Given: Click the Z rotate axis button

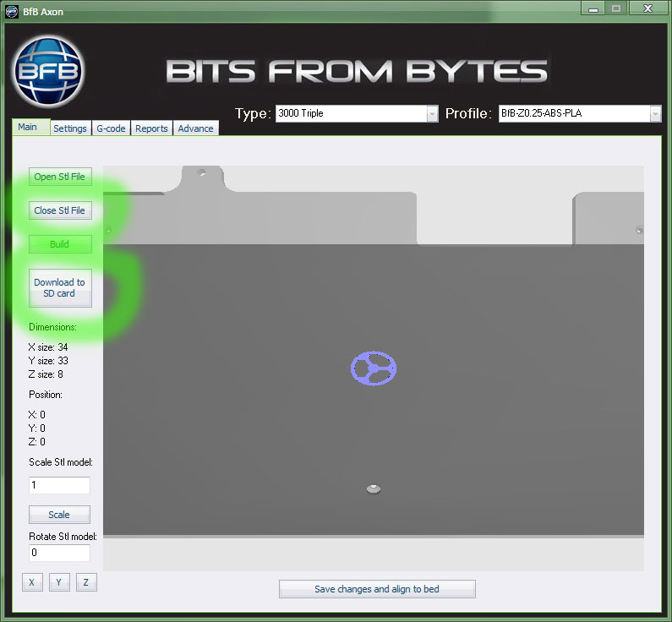Looking at the screenshot, I should [x=86, y=582].
